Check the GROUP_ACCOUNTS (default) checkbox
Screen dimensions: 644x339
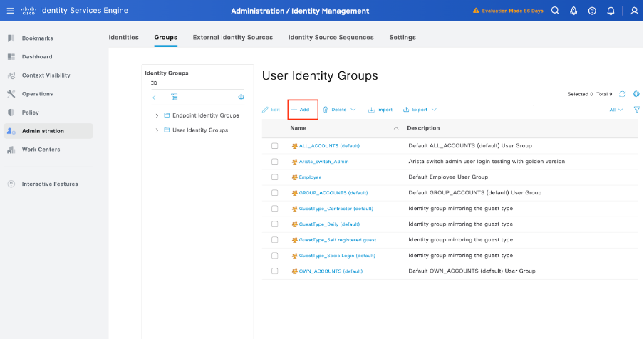click(275, 192)
